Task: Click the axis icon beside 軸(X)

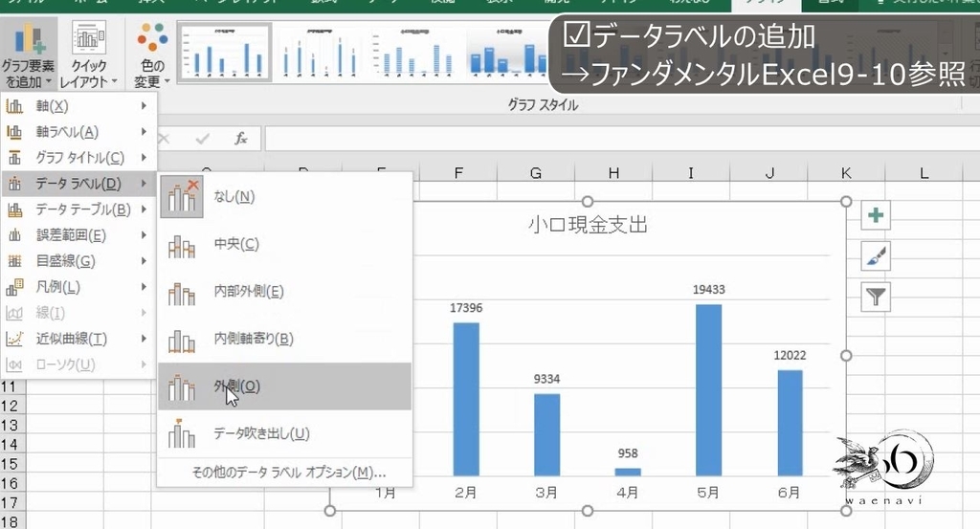Action: click(x=14, y=106)
